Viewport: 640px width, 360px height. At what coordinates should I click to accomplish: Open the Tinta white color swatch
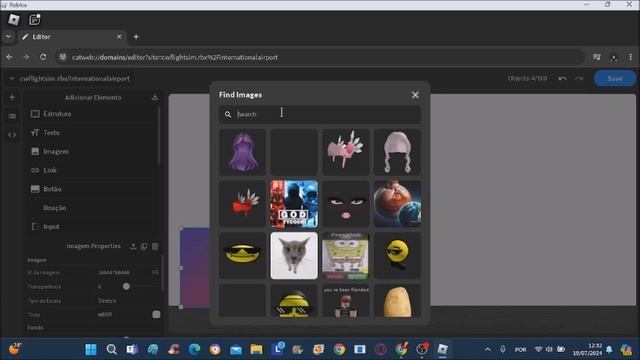click(x=156, y=315)
